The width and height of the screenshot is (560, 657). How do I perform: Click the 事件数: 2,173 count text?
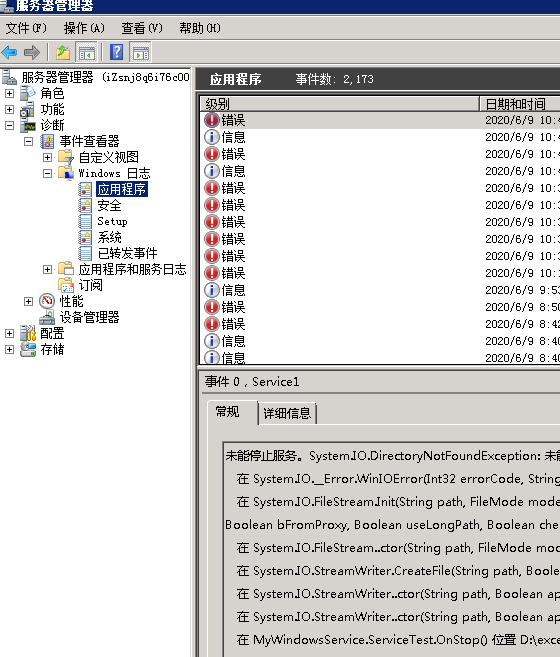(334, 79)
